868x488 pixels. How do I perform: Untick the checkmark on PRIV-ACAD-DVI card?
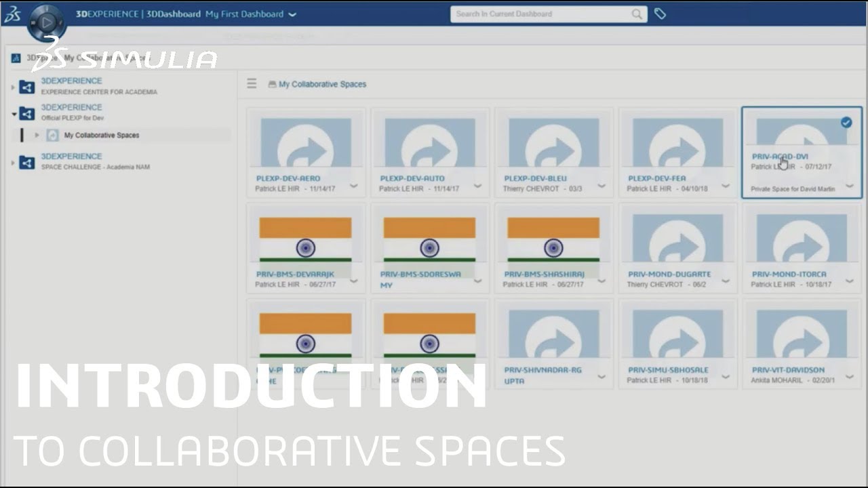point(846,122)
